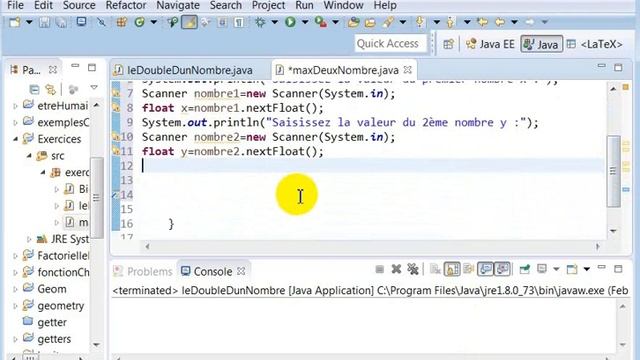Close the maxDeuxNombre.java editor tab
Image resolution: width=640 pixels, height=360 pixels.
click(x=407, y=70)
